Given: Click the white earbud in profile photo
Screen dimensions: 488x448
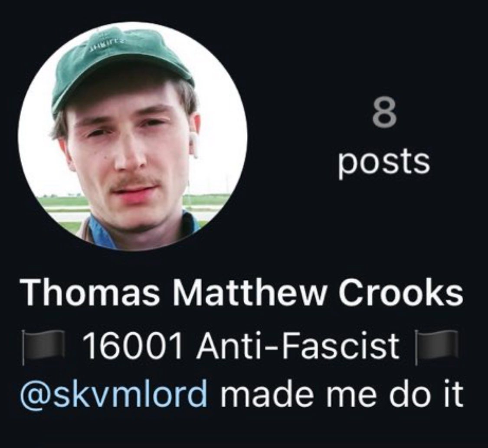Looking at the screenshot, I should [194, 144].
